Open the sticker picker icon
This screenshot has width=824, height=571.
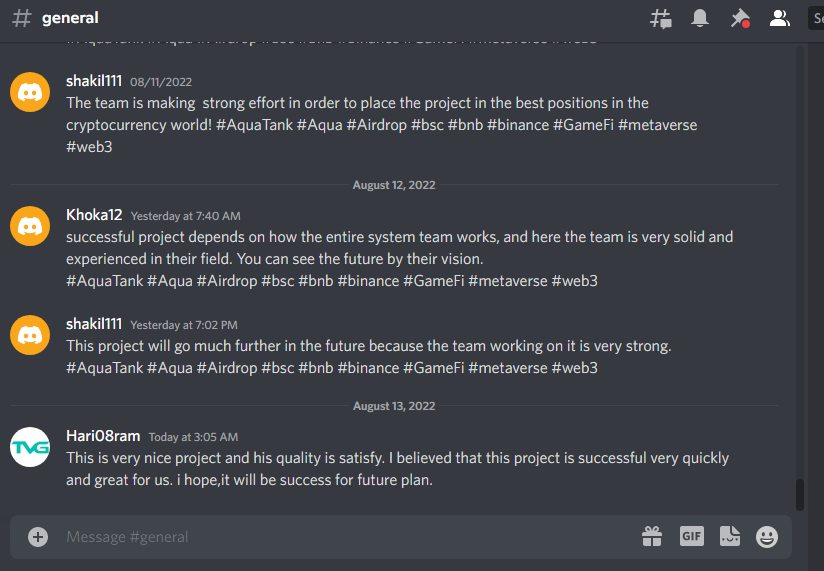[x=729, y=536]
